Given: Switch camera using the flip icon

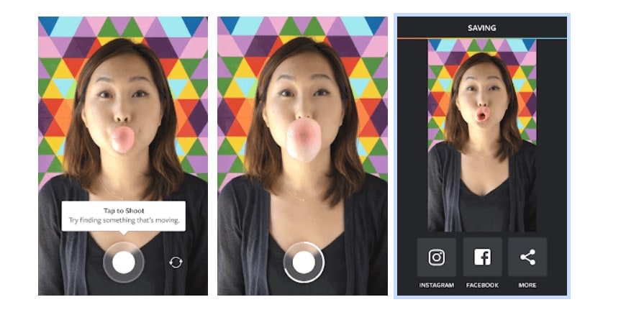Looking at the screenshot, I should (x=176, y=262).
